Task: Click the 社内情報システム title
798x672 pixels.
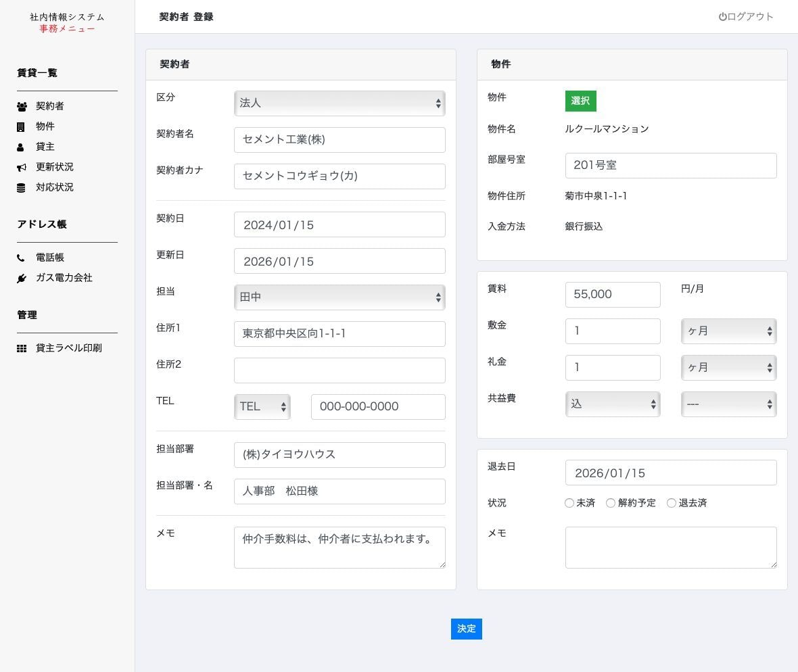Action: coord(67,18)
